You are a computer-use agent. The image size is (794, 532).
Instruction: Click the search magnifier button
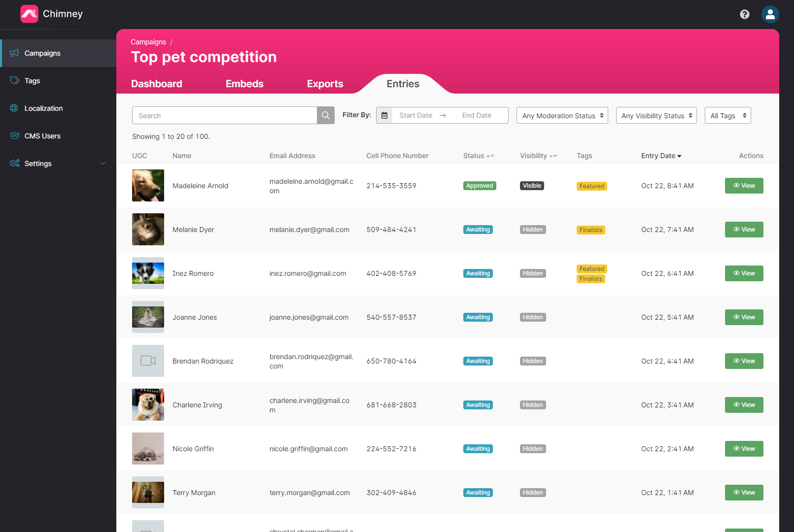[326, 115]
